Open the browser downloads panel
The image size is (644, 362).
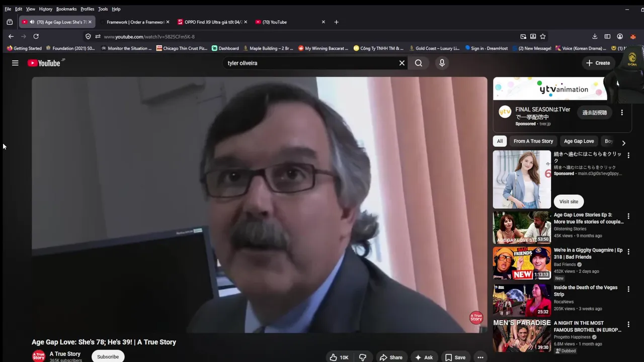[x=595, y=36]
